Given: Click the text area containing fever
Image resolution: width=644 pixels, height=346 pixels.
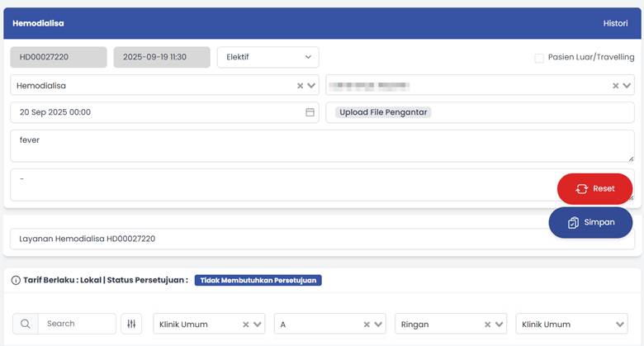Looking at the screenshot, I should coord(322,145).
